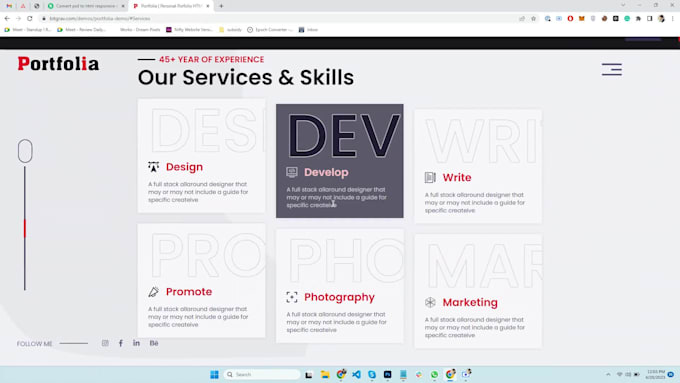Open the Behance social icon
680x383 pixels.
154,343
